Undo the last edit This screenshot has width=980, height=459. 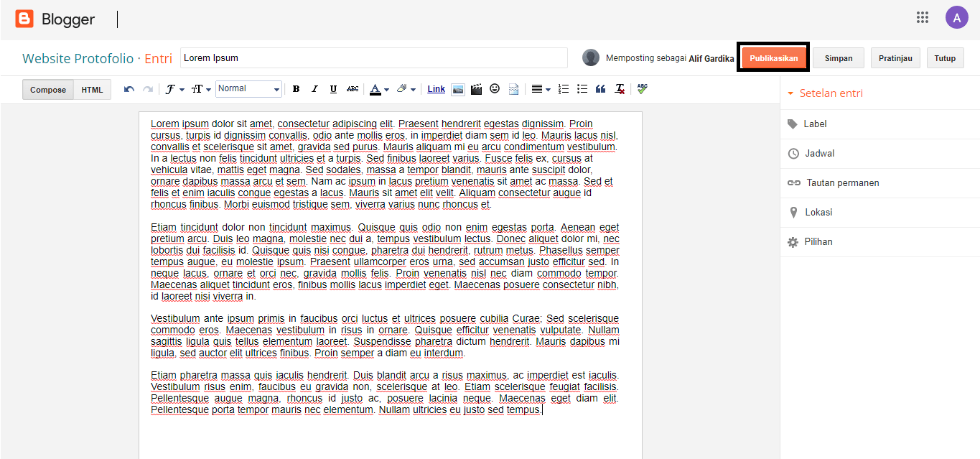129,88
